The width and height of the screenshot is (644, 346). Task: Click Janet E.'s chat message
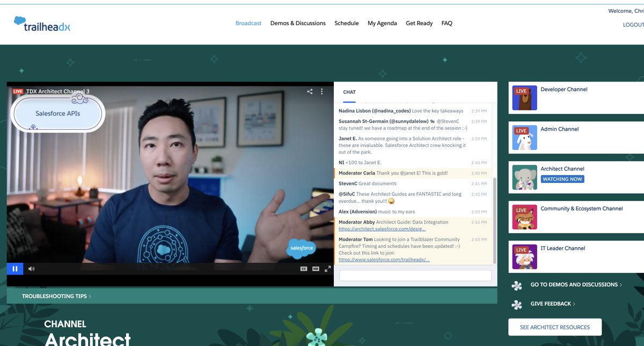tap(412, 145)
